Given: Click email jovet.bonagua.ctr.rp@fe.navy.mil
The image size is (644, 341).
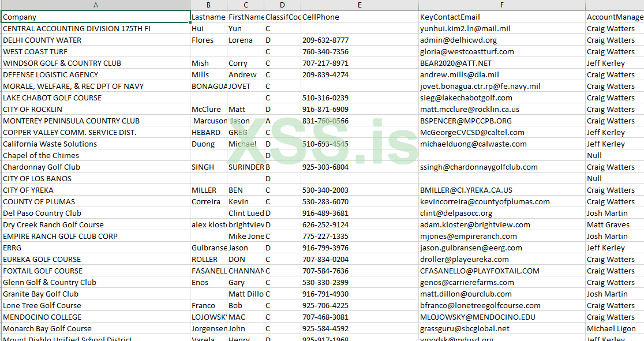Looking at the screenshot, I should 480,87.
